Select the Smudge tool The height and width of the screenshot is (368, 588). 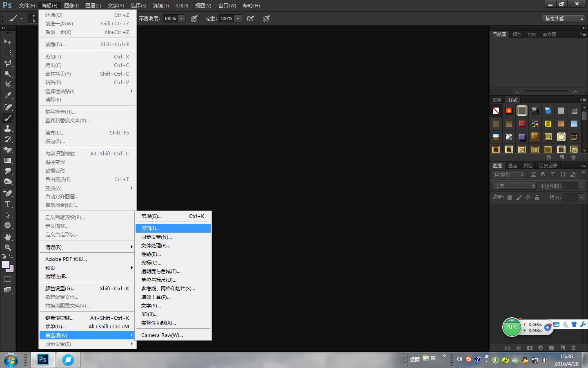click(x=8, y=171)
